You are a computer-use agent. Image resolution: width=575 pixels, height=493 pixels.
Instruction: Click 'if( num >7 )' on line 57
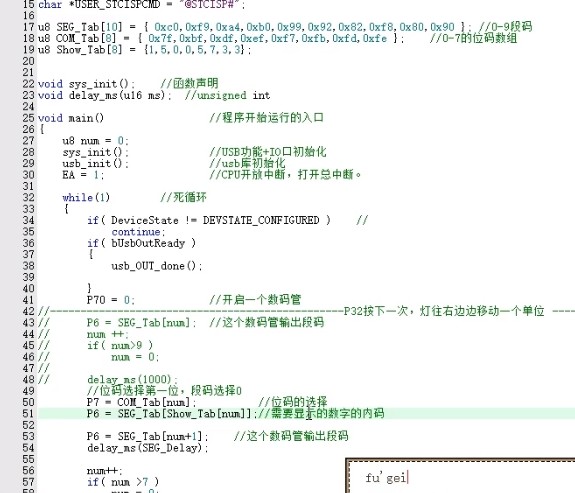(x=123, y=482)
